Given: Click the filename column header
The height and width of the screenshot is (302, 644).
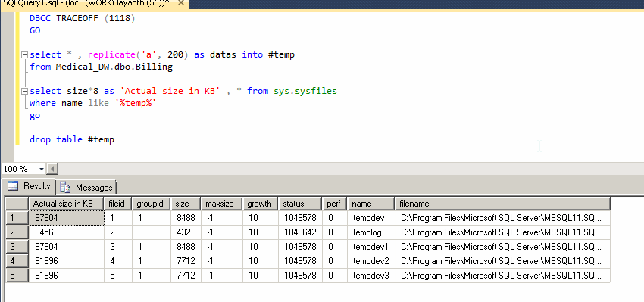Looking at the screenshot, I should (x=503, y=204).
